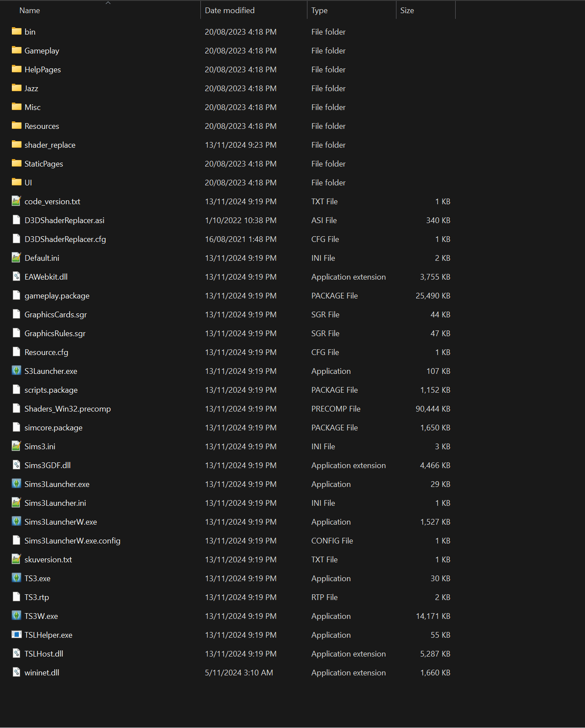Click the 107 KB size value

pyautogui.click(x=438, y=371)
